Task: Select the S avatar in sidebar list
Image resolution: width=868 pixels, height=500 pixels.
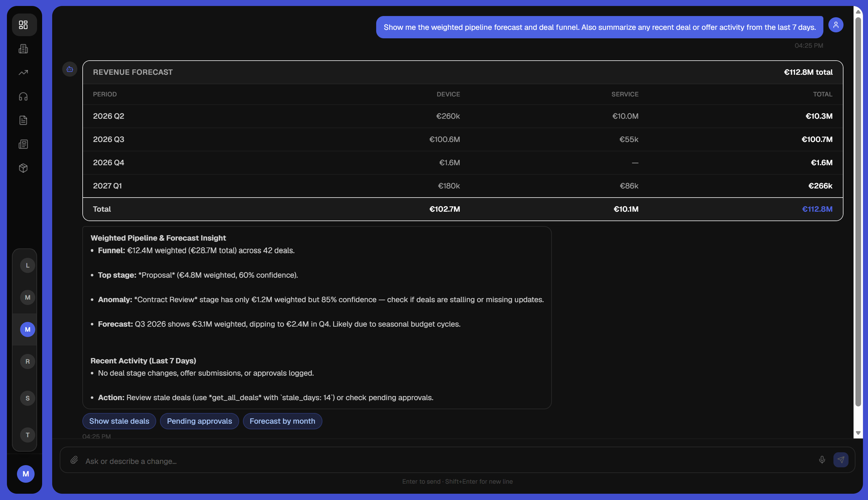Action: (27, 398)
